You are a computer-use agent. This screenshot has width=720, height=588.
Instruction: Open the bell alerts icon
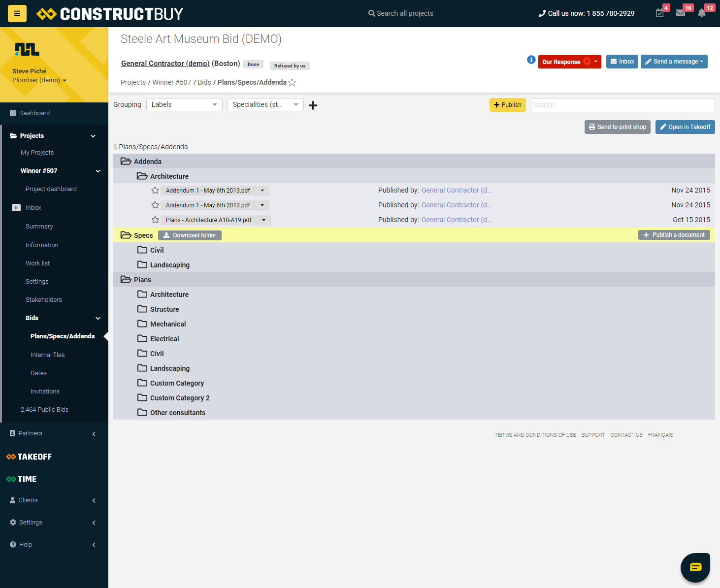(x=702, y=13)
